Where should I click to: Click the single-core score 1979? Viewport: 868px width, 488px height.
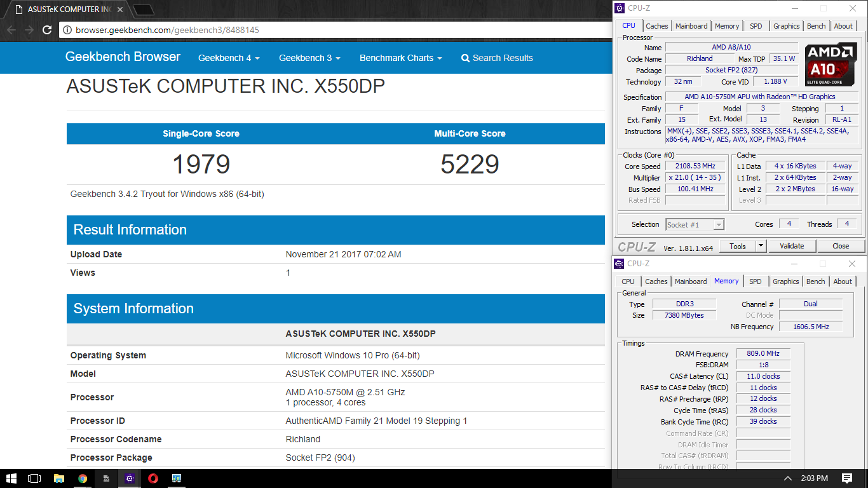click(201, 165)
